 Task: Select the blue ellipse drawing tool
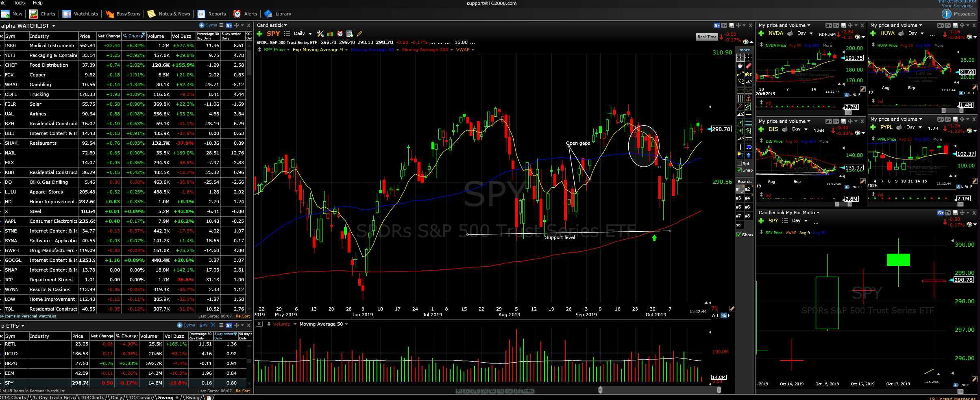pos(749,147)
